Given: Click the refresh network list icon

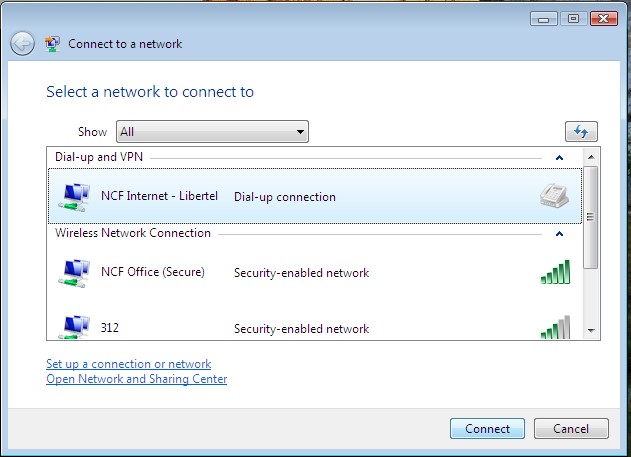Looking at the screenshot, I should (581, 132).
